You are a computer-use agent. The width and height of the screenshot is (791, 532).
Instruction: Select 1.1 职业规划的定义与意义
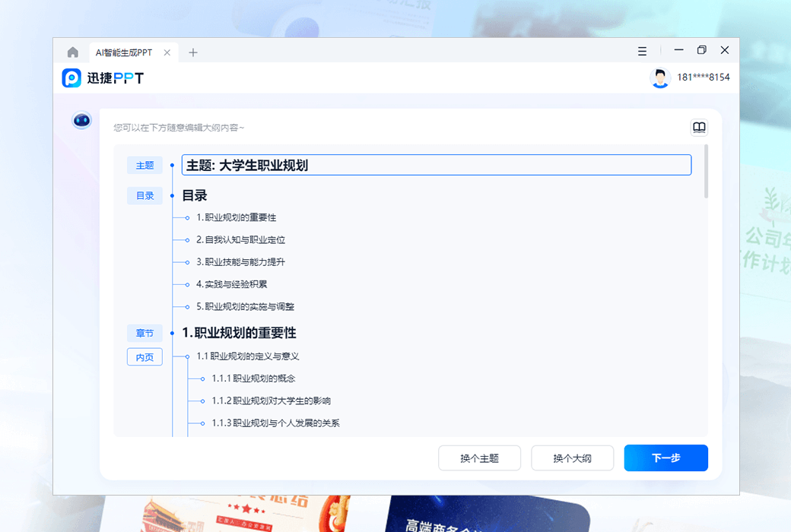tap(248, 356)
